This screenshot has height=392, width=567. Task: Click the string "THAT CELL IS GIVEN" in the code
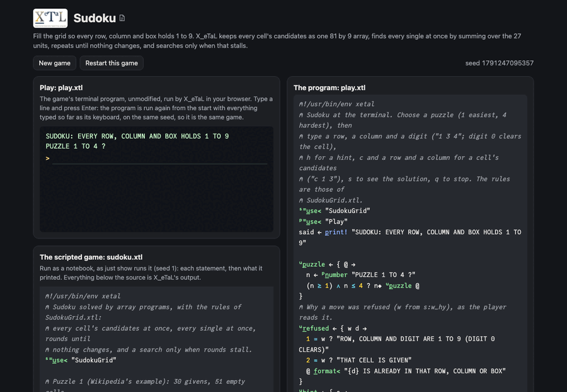374,360
